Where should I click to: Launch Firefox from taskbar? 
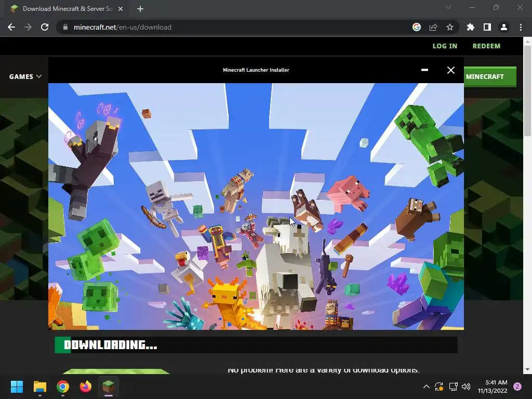coord(86,387)
